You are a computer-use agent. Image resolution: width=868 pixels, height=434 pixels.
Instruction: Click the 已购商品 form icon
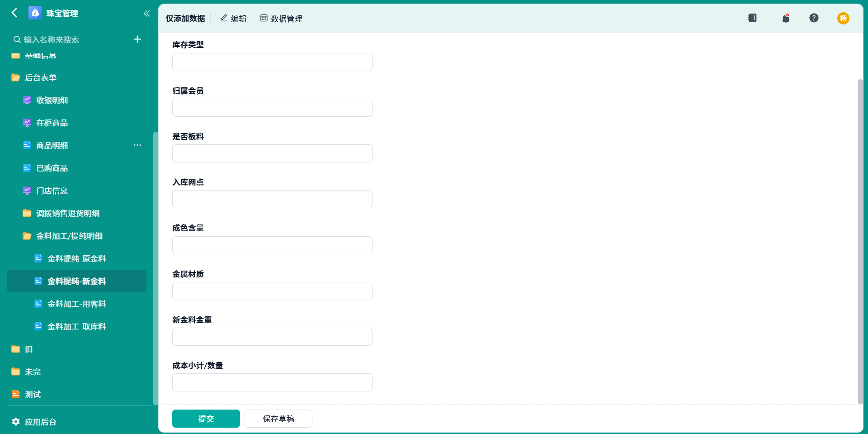coord(27,168)
